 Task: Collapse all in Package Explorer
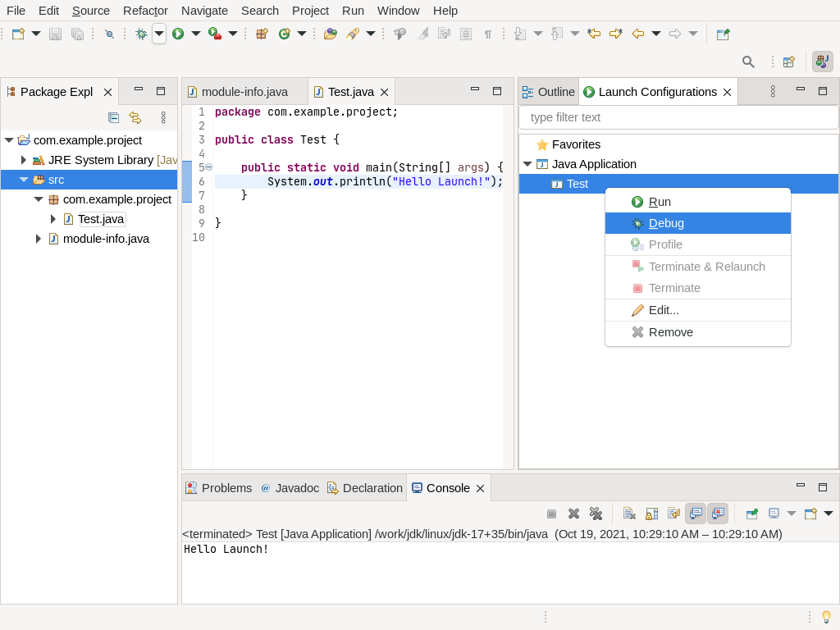(114, 117)
